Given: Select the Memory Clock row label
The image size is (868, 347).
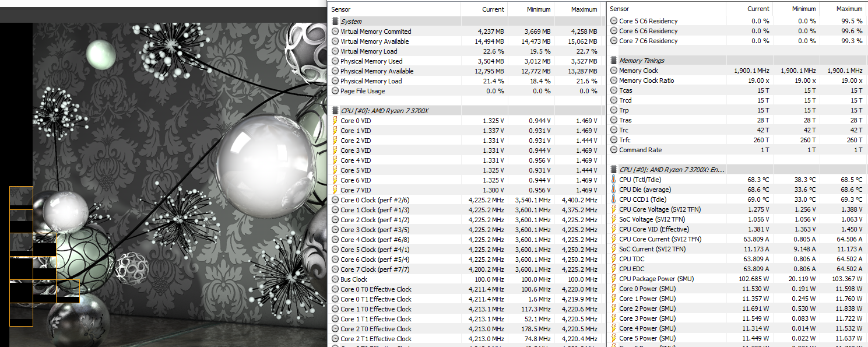Looking at the screenshot, I should point(638,71).
